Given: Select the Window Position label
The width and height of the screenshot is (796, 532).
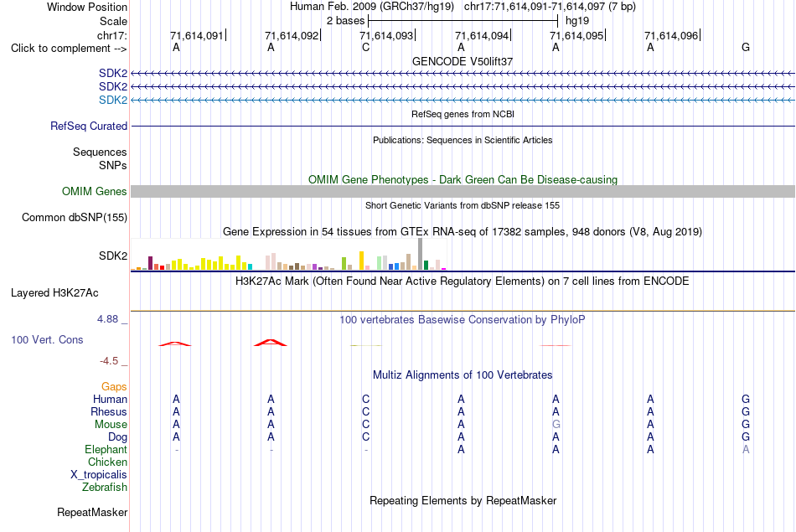Looking at the screenshot, I should click(x=87, y=7).
